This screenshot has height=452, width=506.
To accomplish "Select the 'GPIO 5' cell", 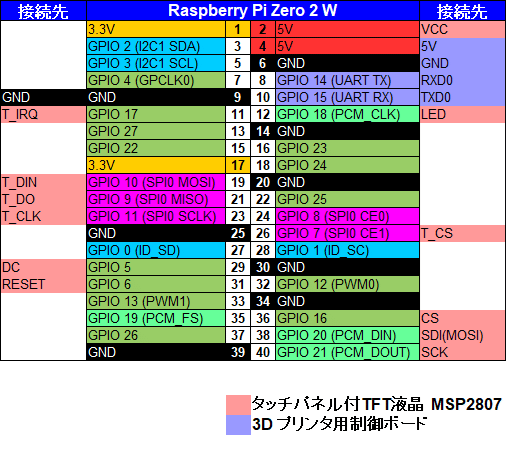I will 156,267.
